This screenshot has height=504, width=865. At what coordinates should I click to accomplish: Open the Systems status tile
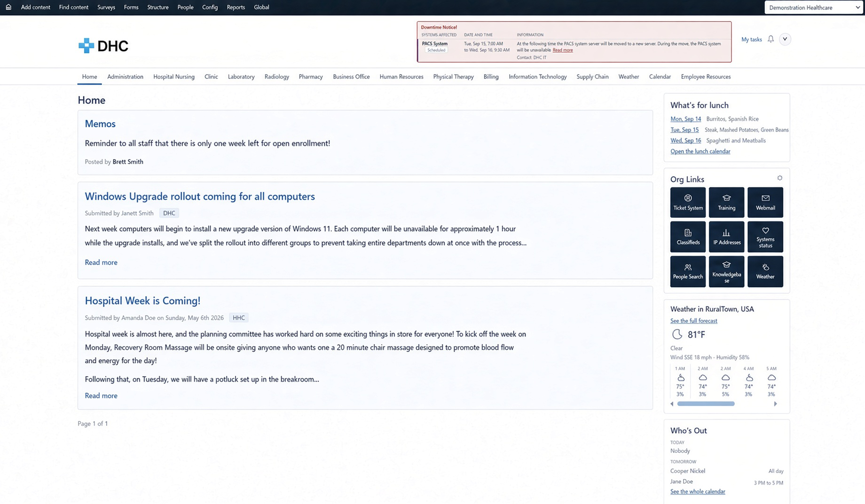click(765, 236)
